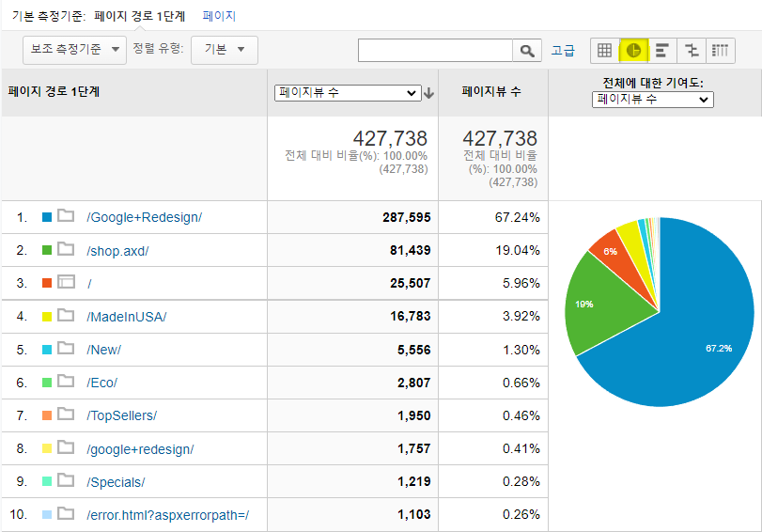Open the /shop.axd/ path link

click(x=117, y=251)
